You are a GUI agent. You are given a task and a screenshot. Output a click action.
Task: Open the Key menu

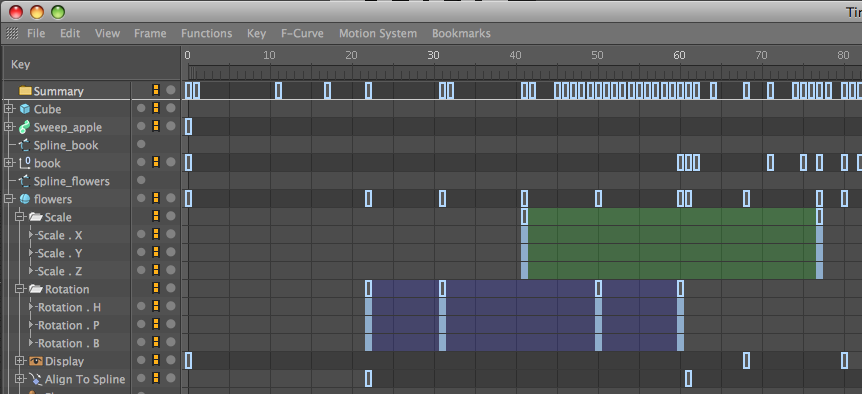point(257,34)
